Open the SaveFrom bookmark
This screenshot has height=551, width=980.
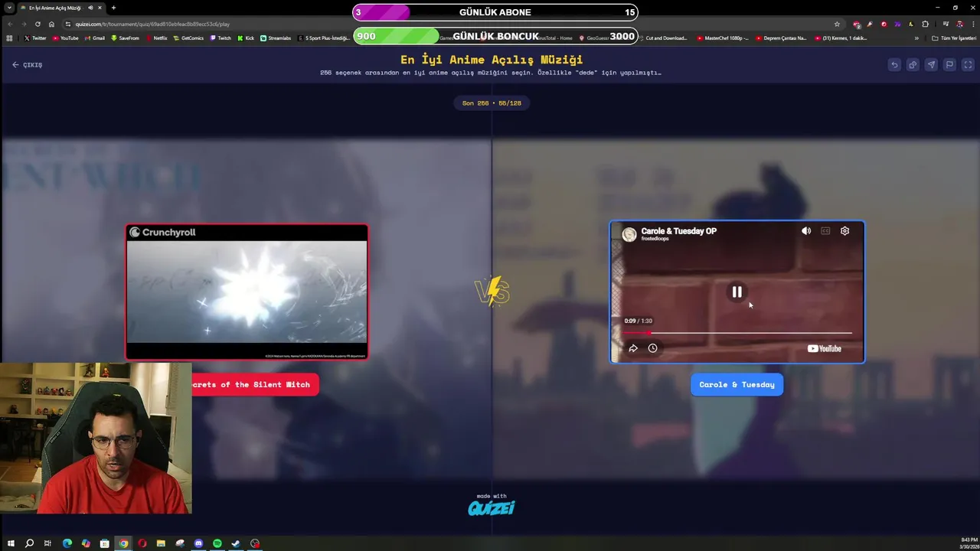(x=125, y=37)
